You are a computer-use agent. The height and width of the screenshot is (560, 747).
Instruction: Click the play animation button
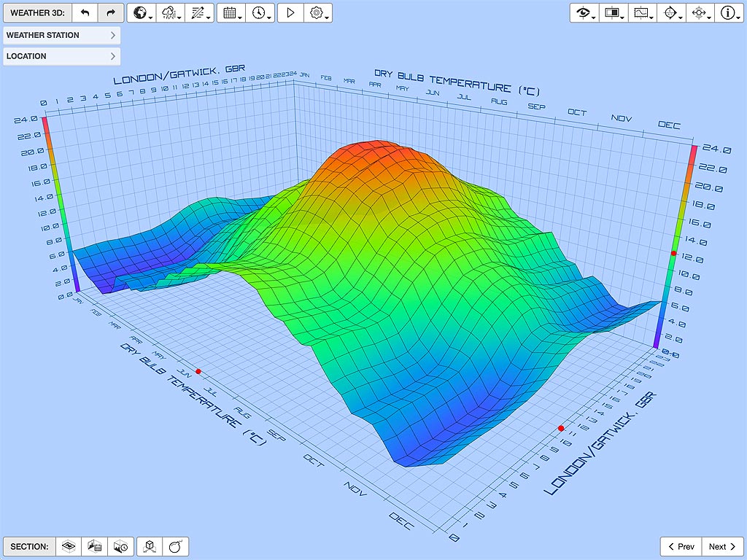[x=290, y=13]
